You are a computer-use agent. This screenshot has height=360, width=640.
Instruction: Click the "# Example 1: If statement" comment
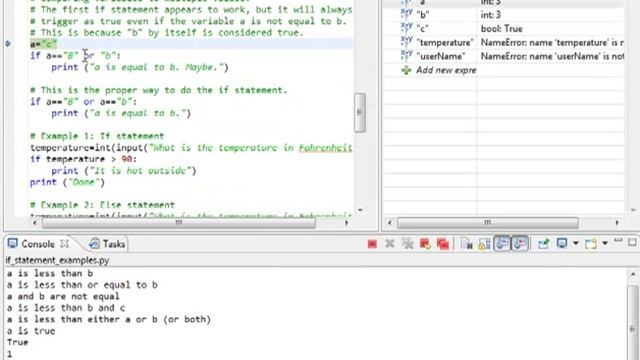[x=97, y=136]
